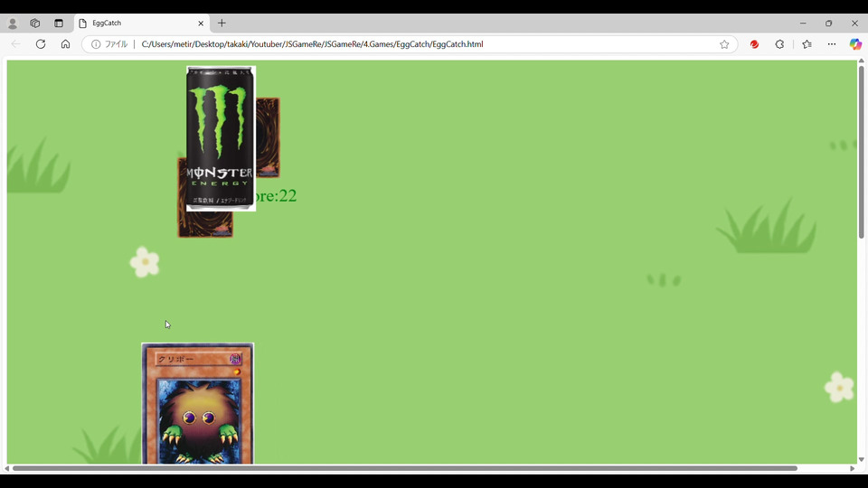This screenshot has width=868, height=488.
Task: Reload the EggCatch page
Action: pos(41,44)
